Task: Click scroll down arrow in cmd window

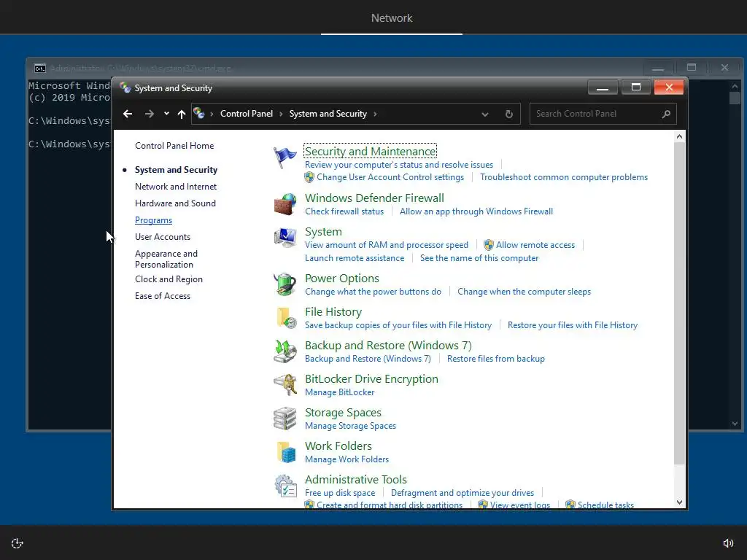Action: [735, 424]
